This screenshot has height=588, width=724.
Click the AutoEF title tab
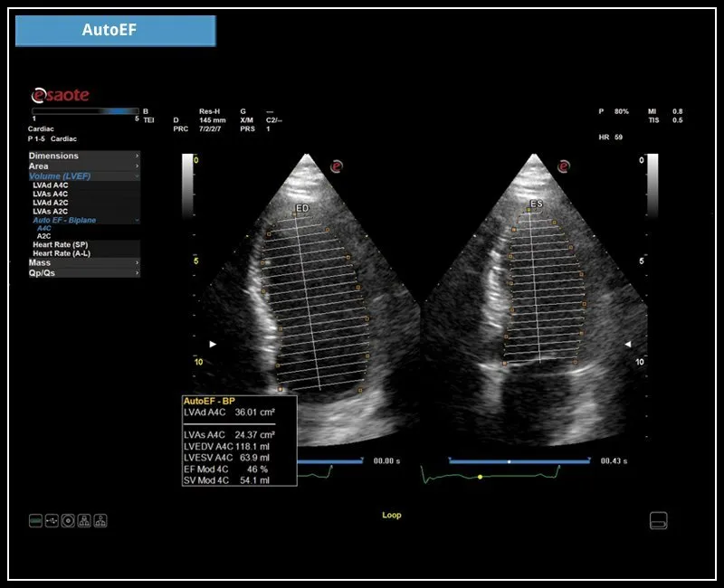(116, 30)
